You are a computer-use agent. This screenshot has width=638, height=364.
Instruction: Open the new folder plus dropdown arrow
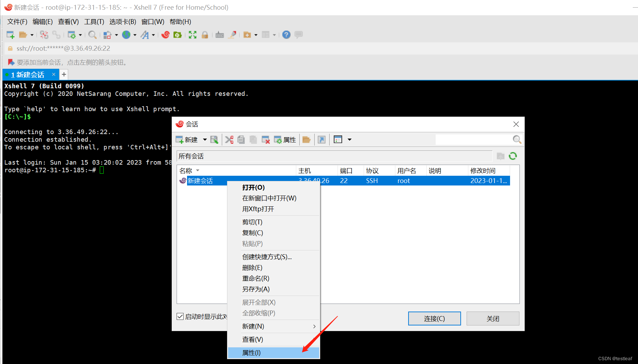(256, 35)
